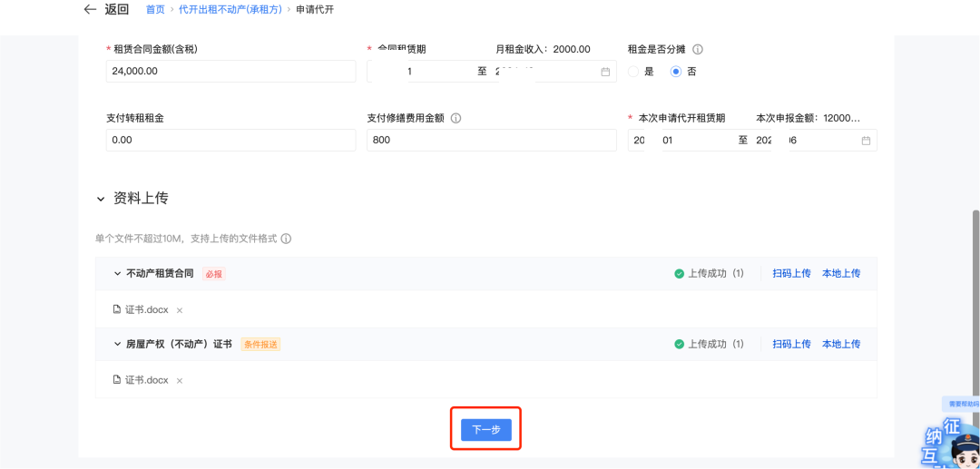Click the 本次申报金额 text
The height and width of the screenshot is (469, 980).
pos(808,118)
